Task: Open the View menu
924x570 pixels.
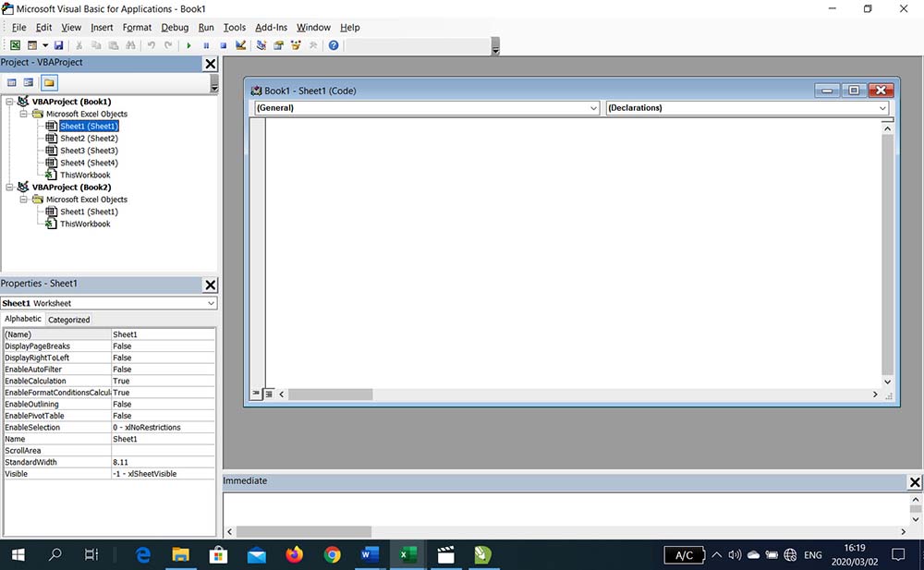Action: (x=71, y=27)
